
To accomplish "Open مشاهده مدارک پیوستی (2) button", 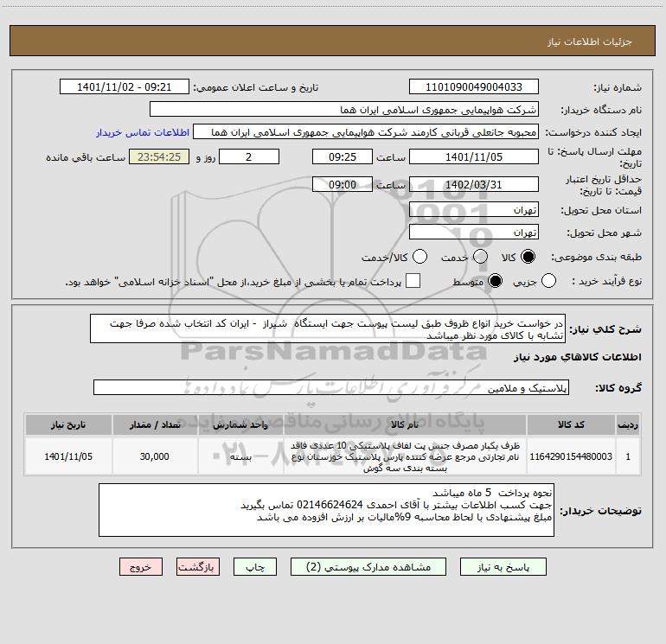I will coord(368,567).
